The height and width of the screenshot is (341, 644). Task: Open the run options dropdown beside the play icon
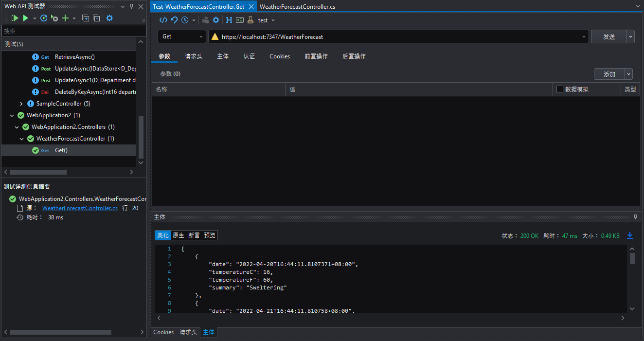coord(35,18)
